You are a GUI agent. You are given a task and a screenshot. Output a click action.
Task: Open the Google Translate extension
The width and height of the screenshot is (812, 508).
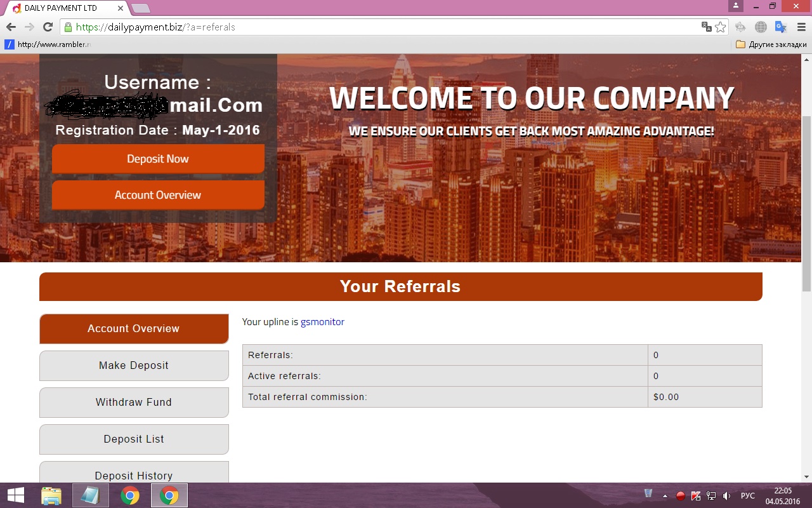tap(781, 27)
